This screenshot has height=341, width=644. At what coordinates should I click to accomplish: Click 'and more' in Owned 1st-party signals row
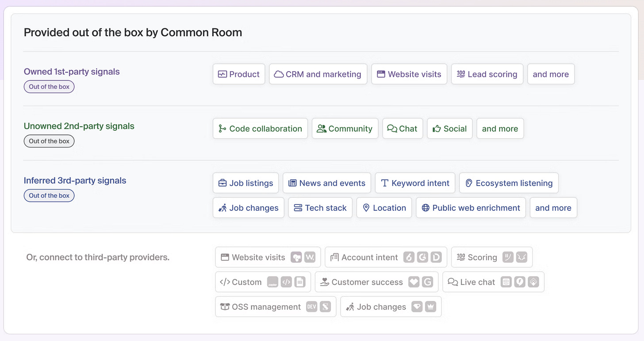click(x=551, y=74)
